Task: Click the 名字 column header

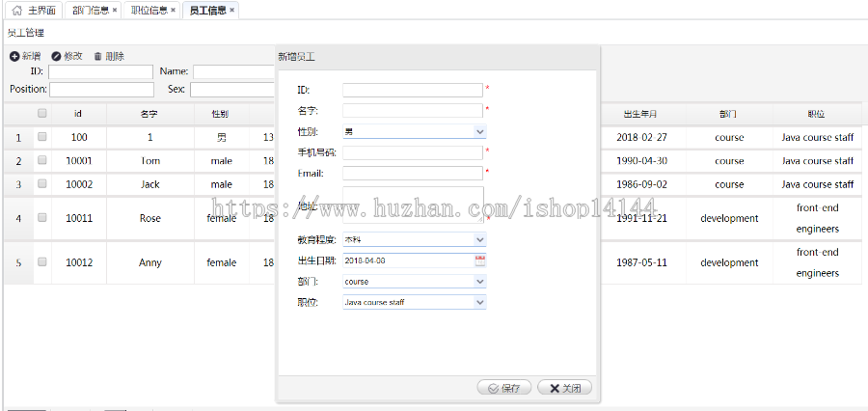Action: tap(149, 114)
